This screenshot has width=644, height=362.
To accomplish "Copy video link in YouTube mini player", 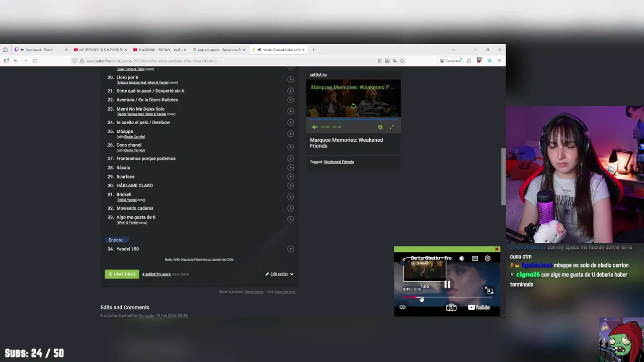I will pos(403,307).
